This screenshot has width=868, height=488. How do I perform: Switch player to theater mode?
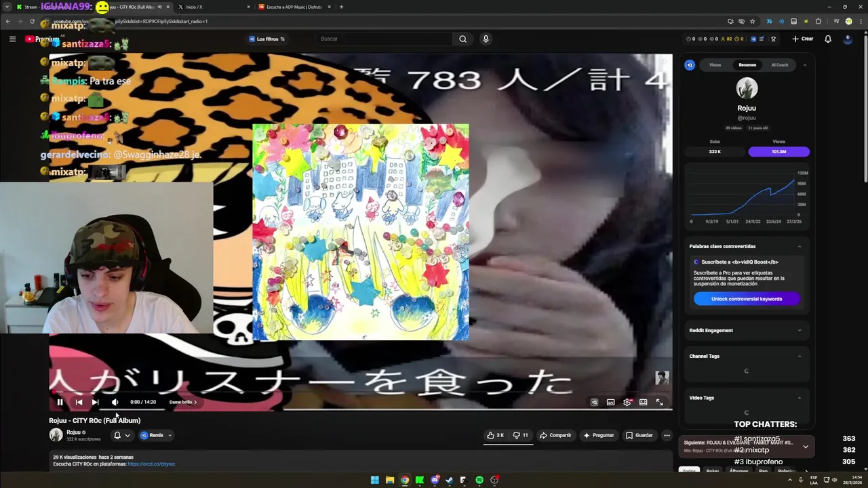coord(643,402)
